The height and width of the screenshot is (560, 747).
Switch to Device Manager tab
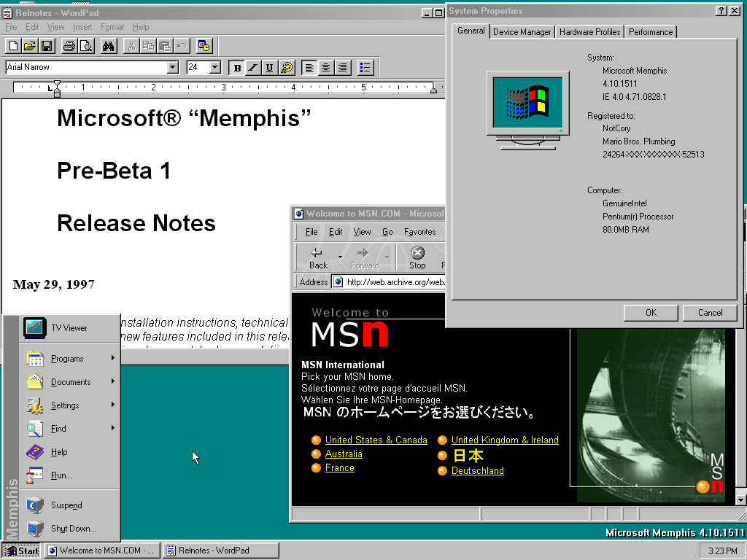click(x=522, y=32)
